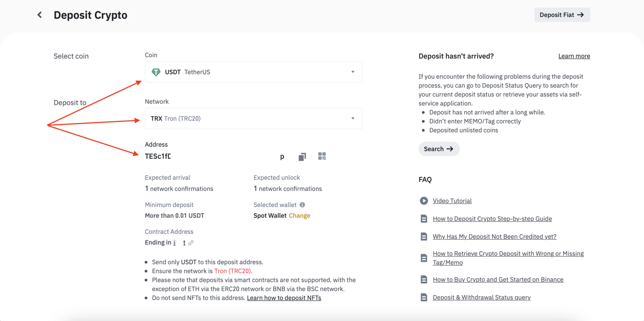Open the Selected wallet info icon

click(x=302, y=205)
